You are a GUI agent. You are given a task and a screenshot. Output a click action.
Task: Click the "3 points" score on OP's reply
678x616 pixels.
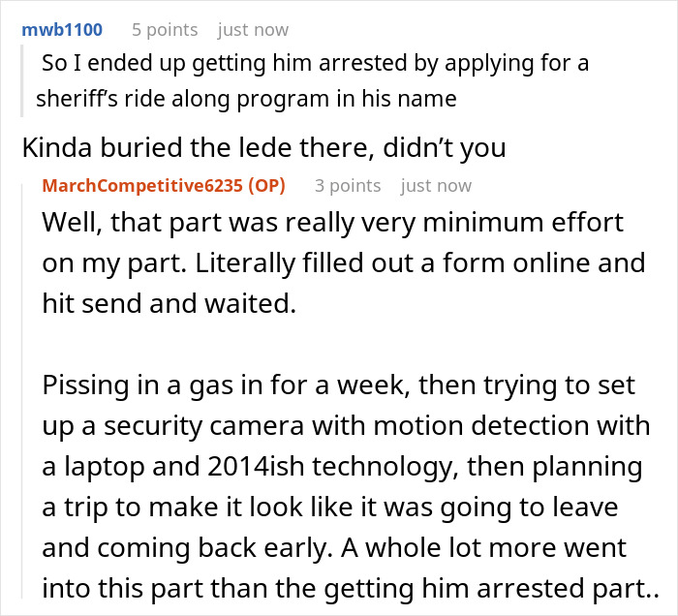click(348, 185)
